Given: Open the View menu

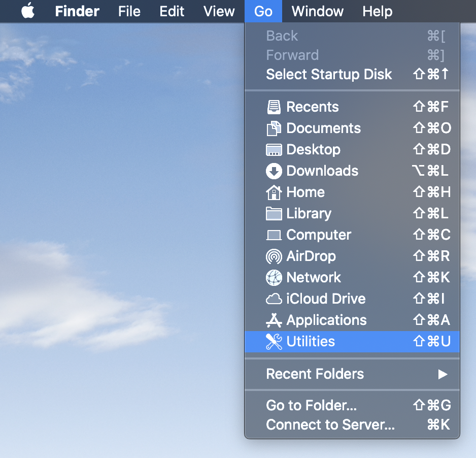Looking at the screenshot, I should point(219,11).
